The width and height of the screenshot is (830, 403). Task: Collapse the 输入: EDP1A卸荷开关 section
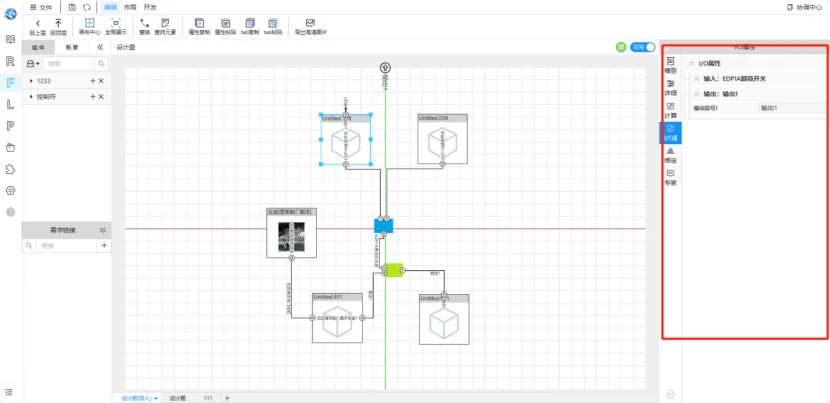pos(697,79)
